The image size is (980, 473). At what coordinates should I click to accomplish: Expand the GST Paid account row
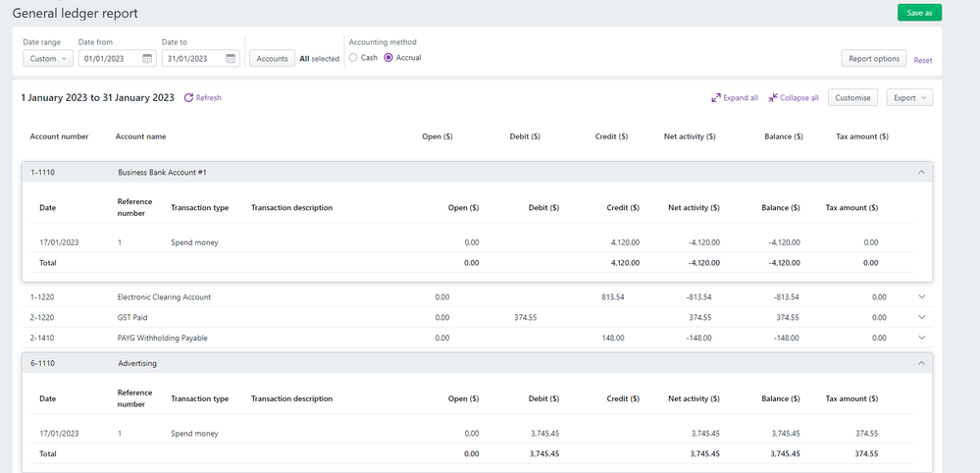920,317
